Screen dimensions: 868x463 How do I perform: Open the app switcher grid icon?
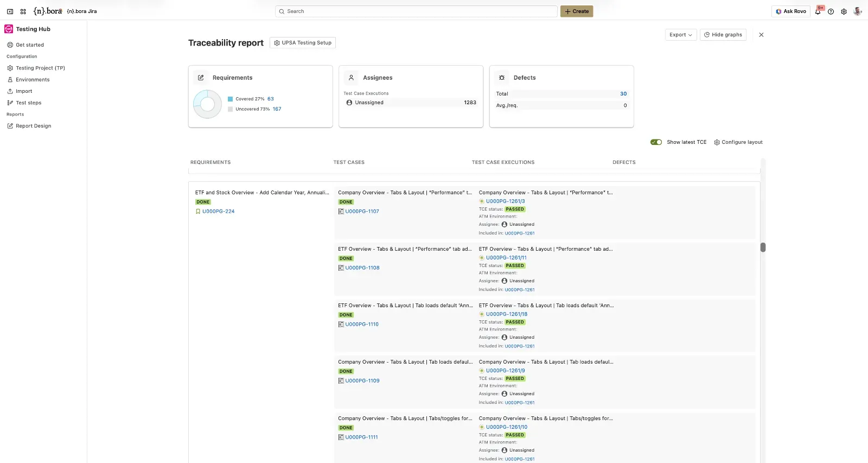pyautogui.click(x=23, y=11)
